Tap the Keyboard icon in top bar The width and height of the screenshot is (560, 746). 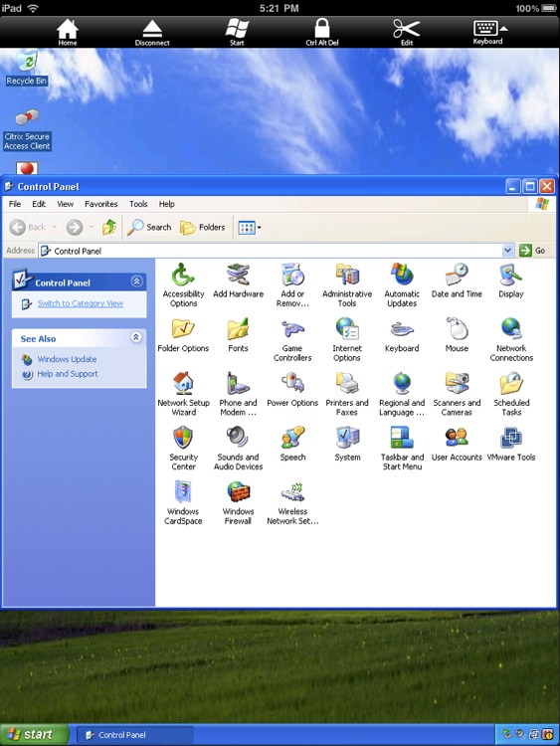[488, 32]
